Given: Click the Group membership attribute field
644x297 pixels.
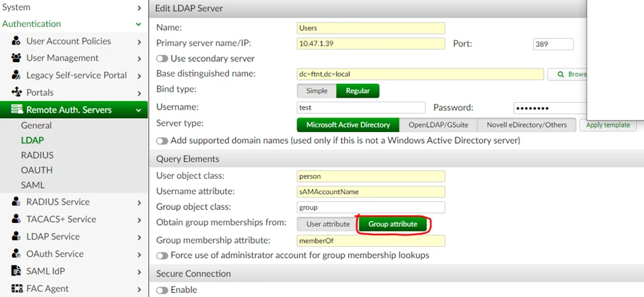Looking at the screenshot, I should pyautogui.click(x=371, y=241).
